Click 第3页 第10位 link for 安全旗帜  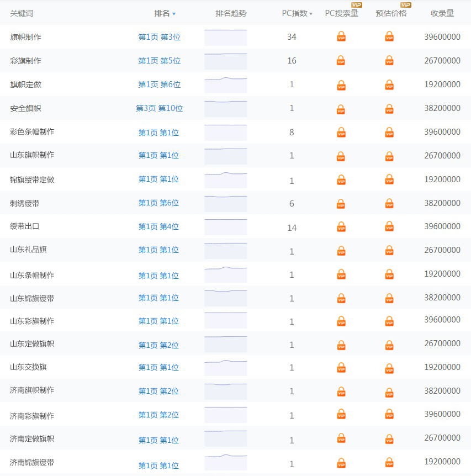pyautogui.click(x=158, y=108)
